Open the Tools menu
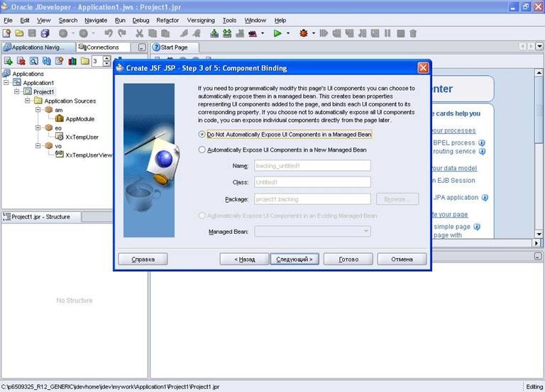Viewport: 545px width, 392px height. point(229,21)
